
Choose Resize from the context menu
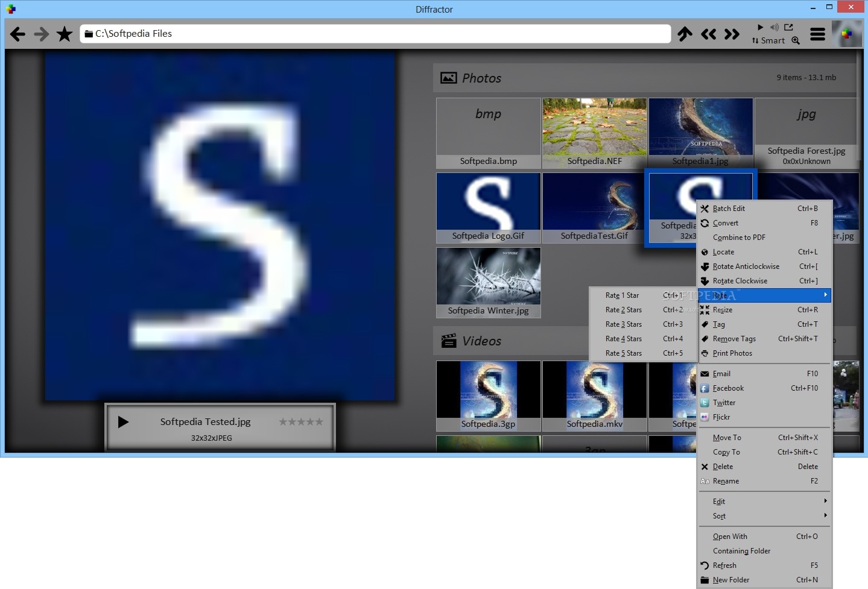coord(764,310)
